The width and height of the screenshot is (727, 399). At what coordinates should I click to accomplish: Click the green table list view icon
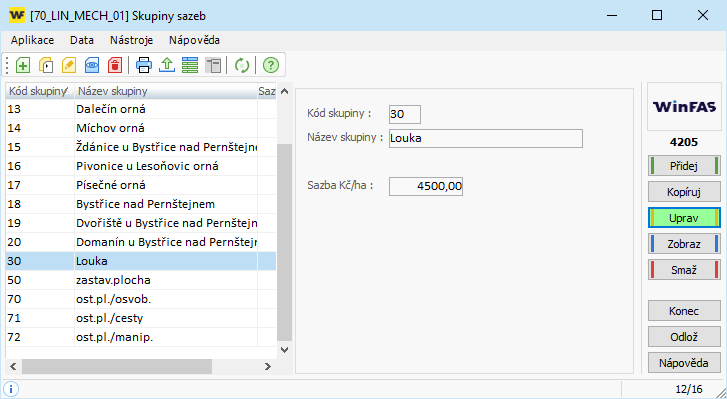click(190, 65)
